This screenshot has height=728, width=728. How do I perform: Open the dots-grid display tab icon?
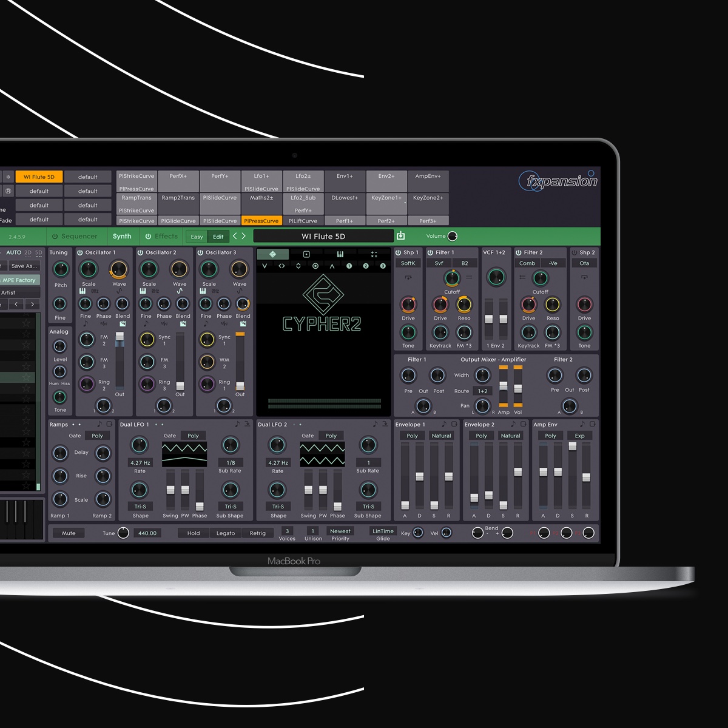(x=374, y=254)
